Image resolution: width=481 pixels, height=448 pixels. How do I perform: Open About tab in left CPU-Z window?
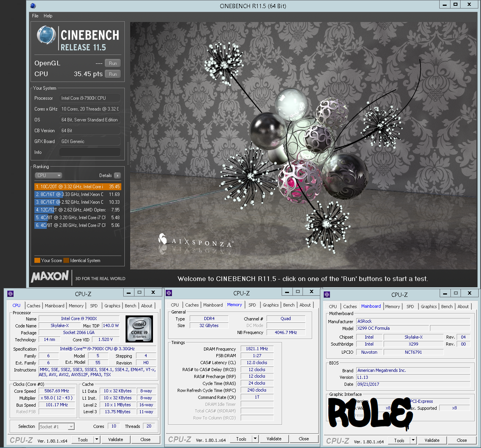coord(147,306)
